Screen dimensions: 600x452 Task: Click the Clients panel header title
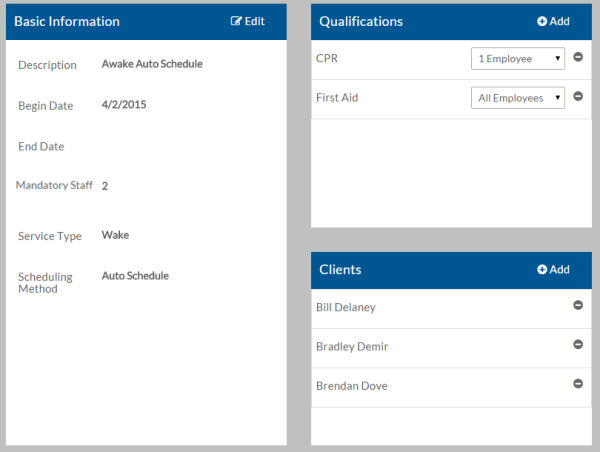click(x=340, y=269)
